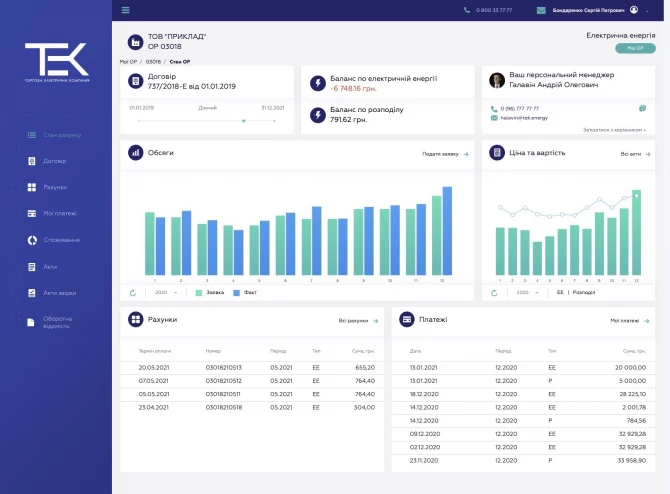Click the envelope icon in top bar
This screenshot has width=670, height=494.
click(x=541, y=10)
